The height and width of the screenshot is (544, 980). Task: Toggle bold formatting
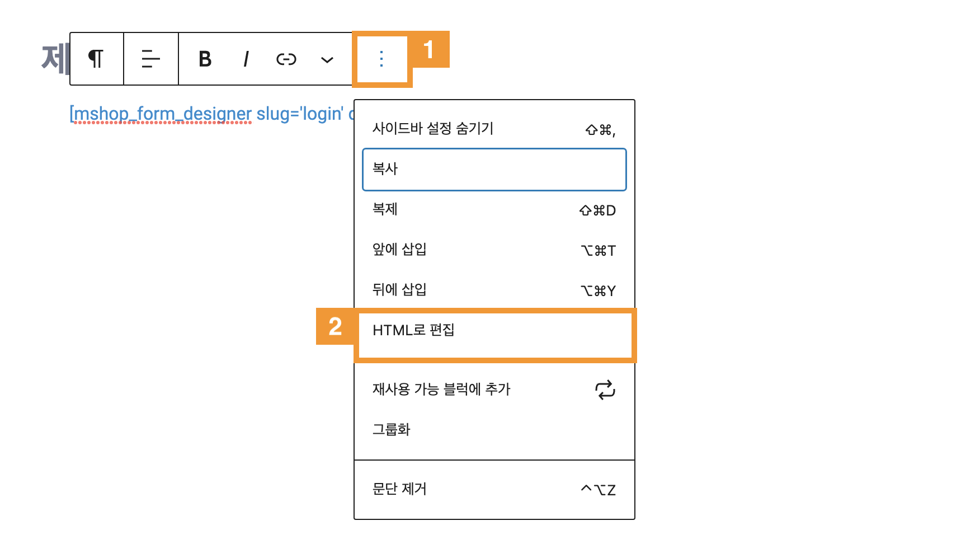[x=205, y=59]
